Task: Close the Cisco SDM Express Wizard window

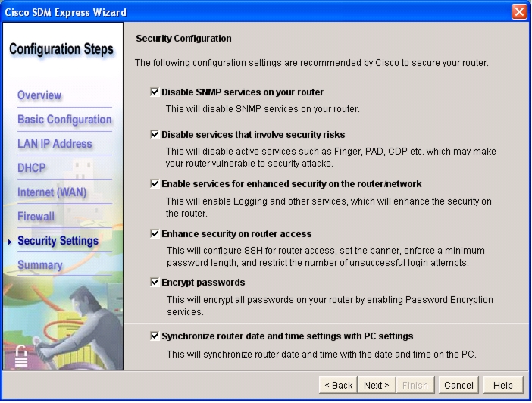Action: coord(519,12)
